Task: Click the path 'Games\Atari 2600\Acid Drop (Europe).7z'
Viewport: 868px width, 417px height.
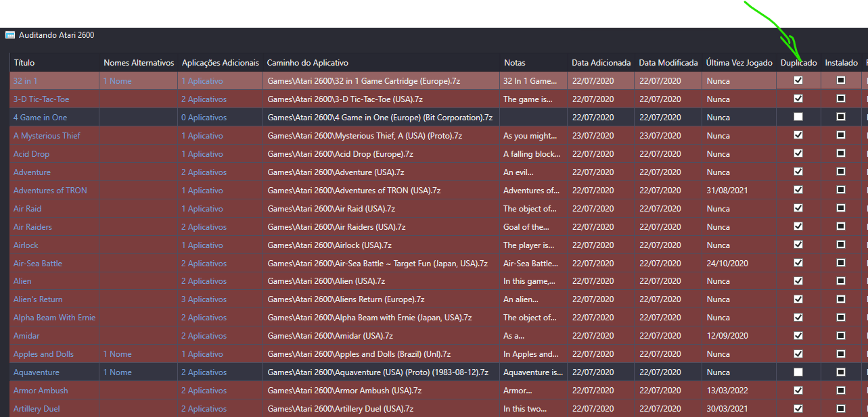Action: pos(340,154)
